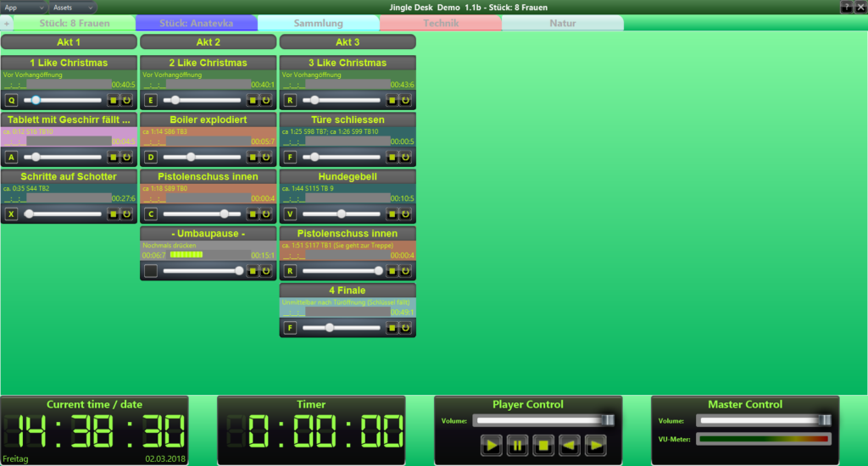Click the Akt 2 header button
The width and height of the screenshot is (868, 466).
(x=208, y=42)
